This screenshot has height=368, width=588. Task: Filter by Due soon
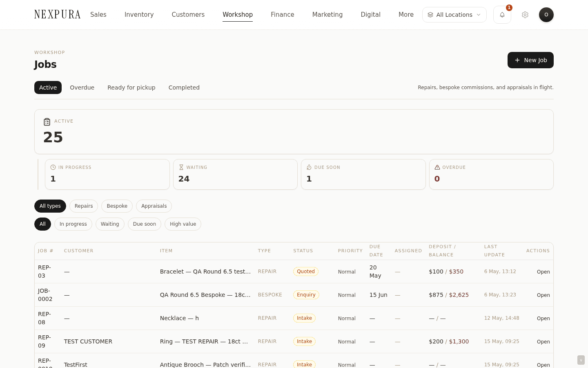click(x=145, y=224)
